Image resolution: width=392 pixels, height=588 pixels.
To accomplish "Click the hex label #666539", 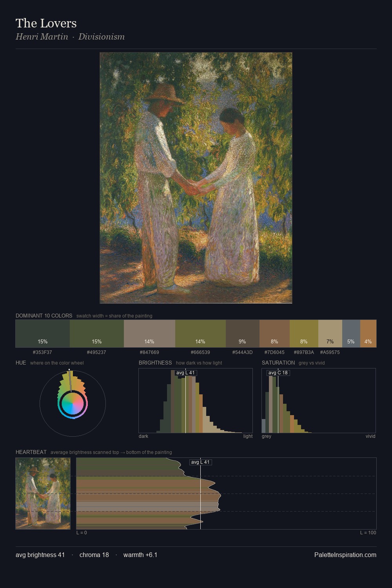I will click(200, 352).
